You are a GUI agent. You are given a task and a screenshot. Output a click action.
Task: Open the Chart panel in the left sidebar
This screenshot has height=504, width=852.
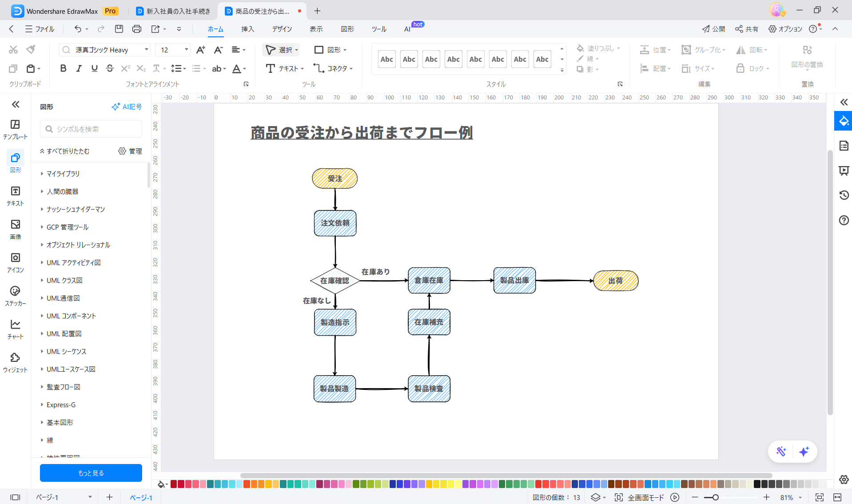15,329
